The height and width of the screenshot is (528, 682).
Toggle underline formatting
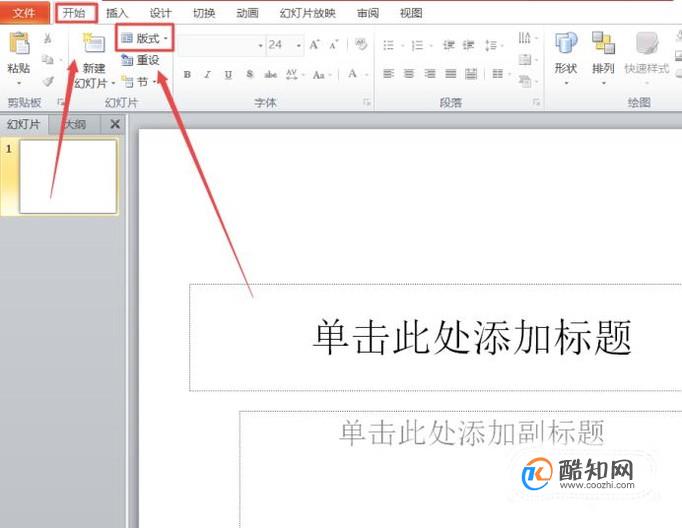click(x=228, y=75)
